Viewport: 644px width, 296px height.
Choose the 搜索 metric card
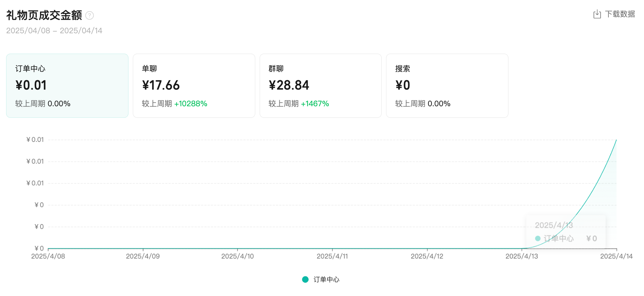coord(447,86)
